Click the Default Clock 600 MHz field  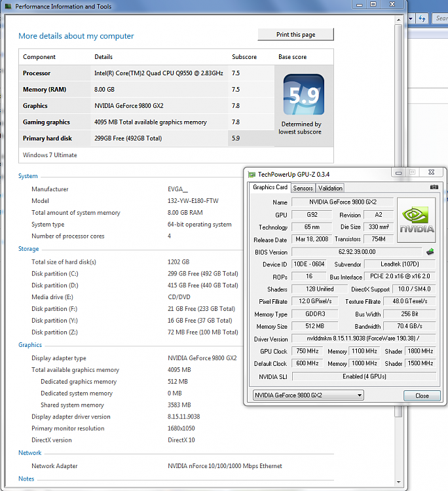pyautogui.click(x=307, y=363)
